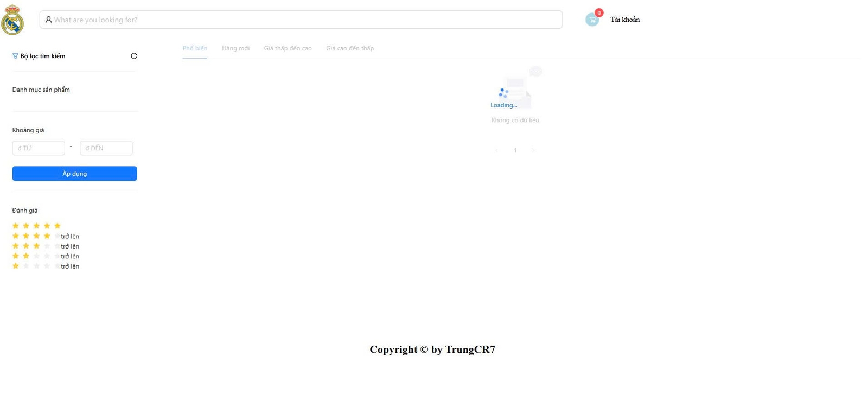Click the Khoảng giá label
The image size is (868, 407).
pyautogui.click(x=28, y=130)
